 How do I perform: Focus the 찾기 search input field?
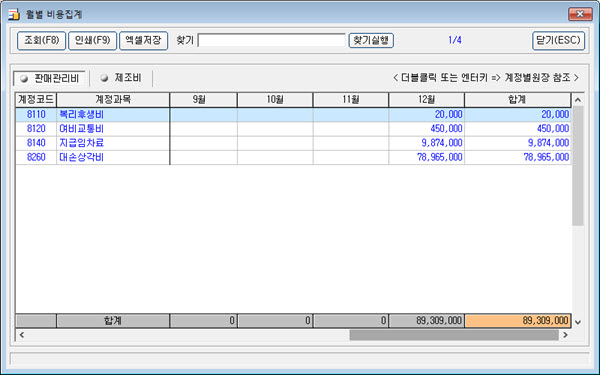[272, 40]
